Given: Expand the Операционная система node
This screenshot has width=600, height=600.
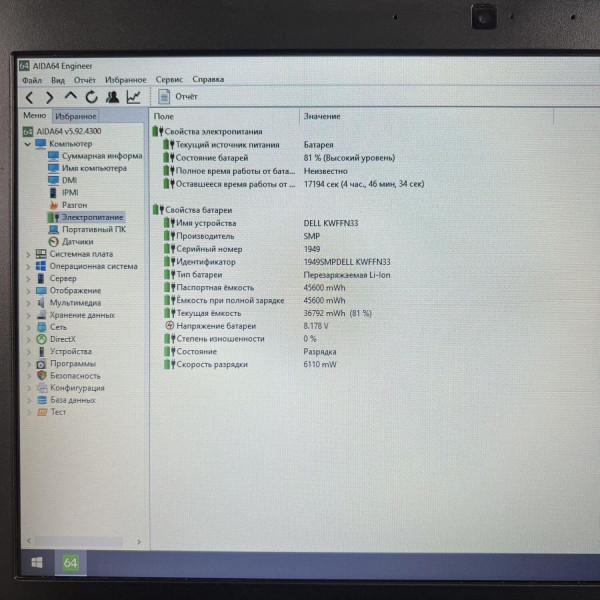Looking at the screenshot, I should point(28,267).
